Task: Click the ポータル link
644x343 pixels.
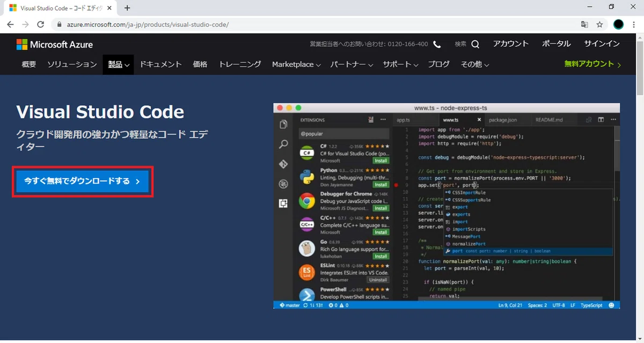Action: coord(557,44)
